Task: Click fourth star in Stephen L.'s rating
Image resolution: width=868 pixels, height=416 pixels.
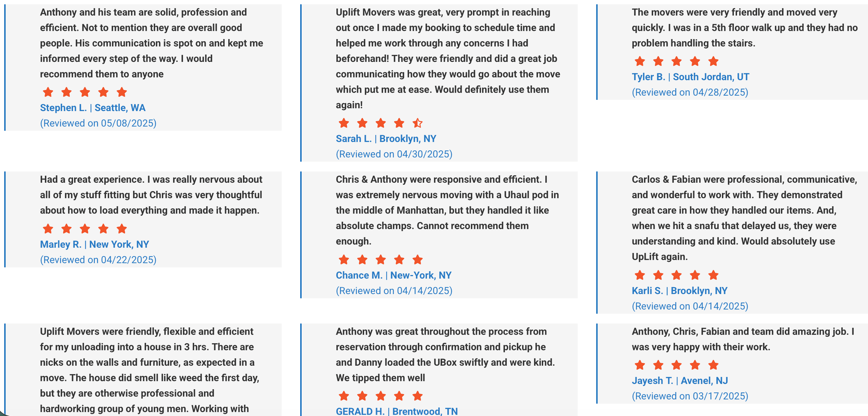Action: pos(103,92)
